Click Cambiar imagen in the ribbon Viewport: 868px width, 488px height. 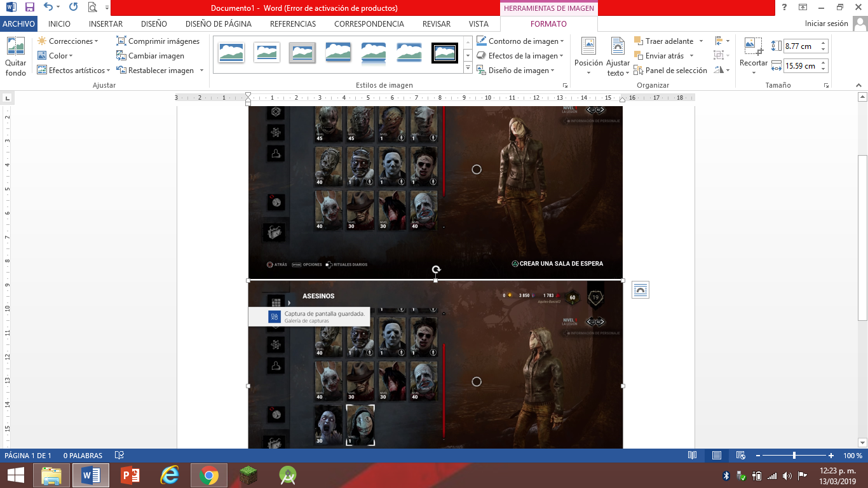pyautogui.click(x=151, y=56)
